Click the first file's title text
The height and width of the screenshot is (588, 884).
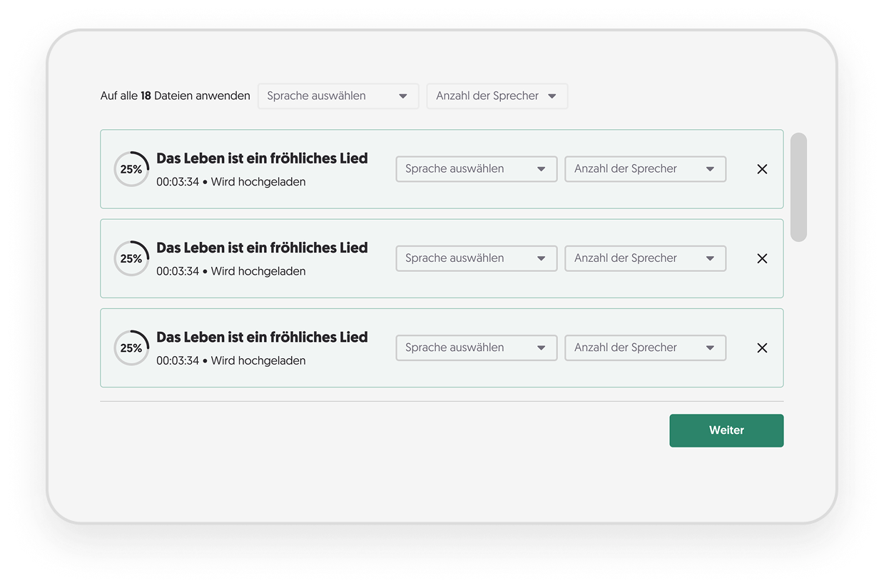(x=262, y=158)
